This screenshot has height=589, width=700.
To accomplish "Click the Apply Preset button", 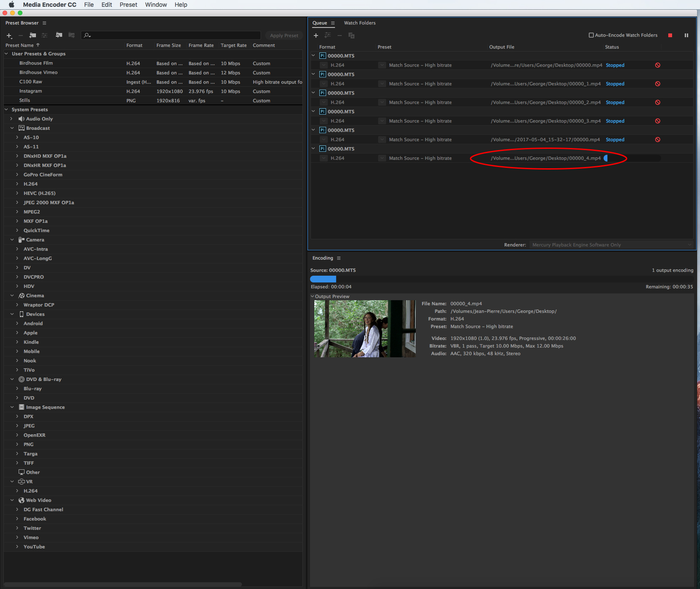I will coord(284,36).
